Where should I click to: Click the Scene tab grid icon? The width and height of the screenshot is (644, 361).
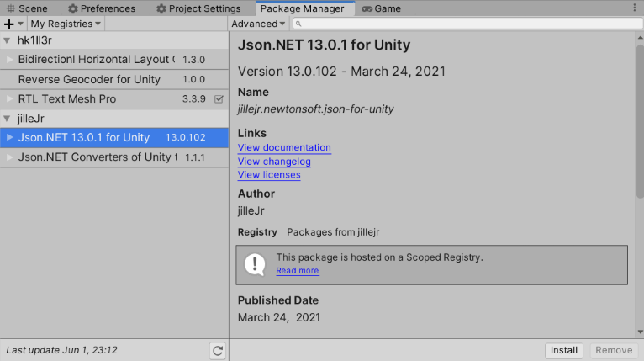(x=11, y=8)
